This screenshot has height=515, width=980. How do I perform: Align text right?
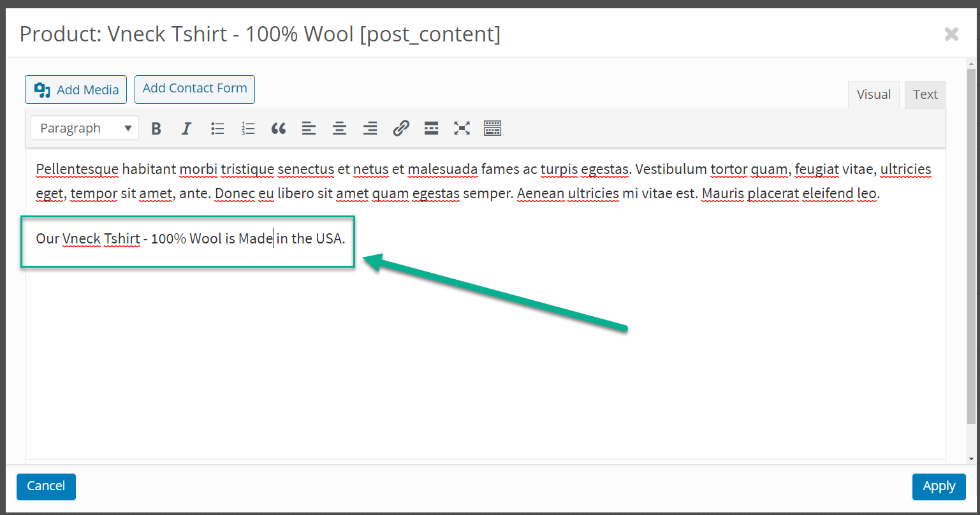(370, 129)
